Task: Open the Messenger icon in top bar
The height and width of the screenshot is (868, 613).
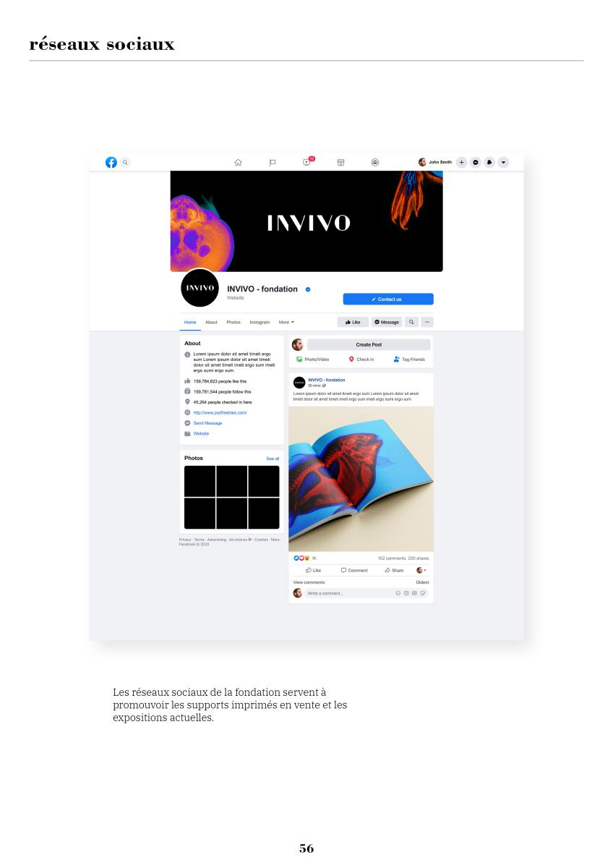Action: pos(476,162)
